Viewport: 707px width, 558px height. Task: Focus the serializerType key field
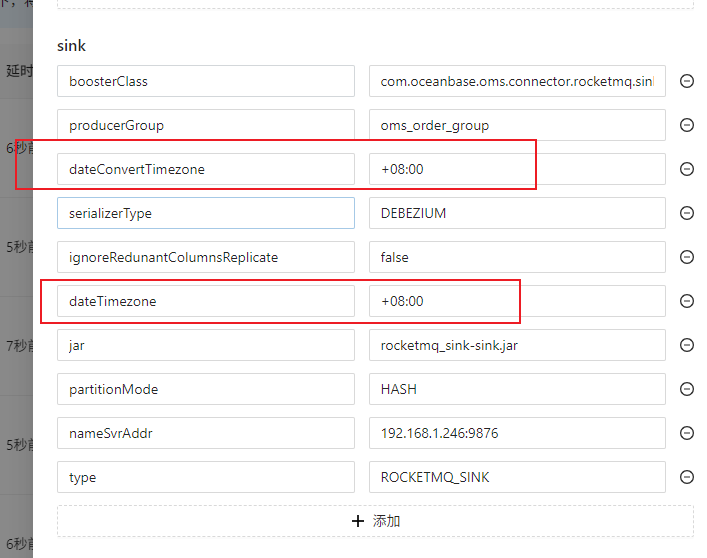coord(205,213)
